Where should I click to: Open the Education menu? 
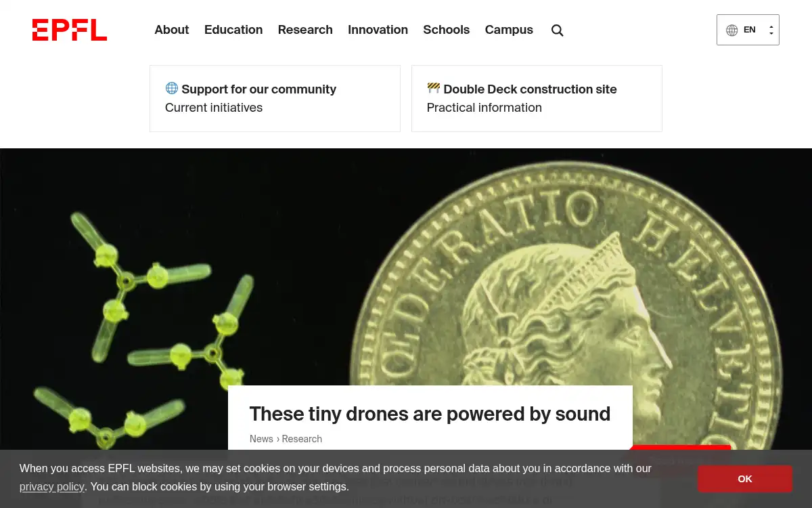(x=233, y=30)
